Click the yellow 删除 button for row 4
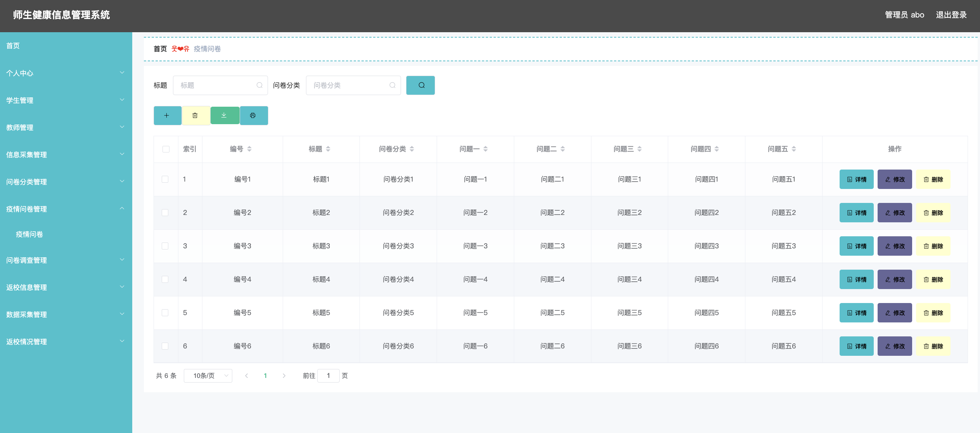Viewport: 980px width, 433px height. pyautogui.click(x=933, y=279)
